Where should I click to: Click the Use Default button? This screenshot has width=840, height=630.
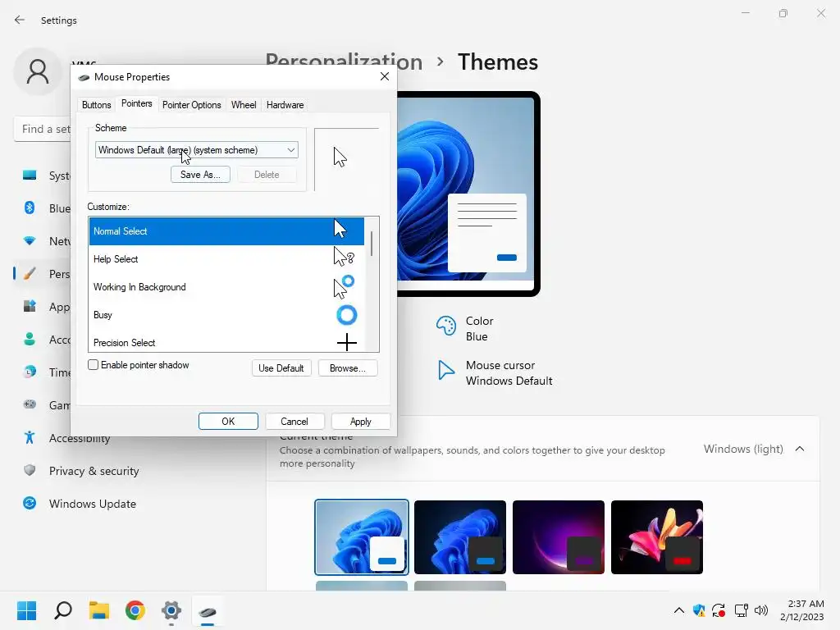pyautogui.click(x=281, y=368)
